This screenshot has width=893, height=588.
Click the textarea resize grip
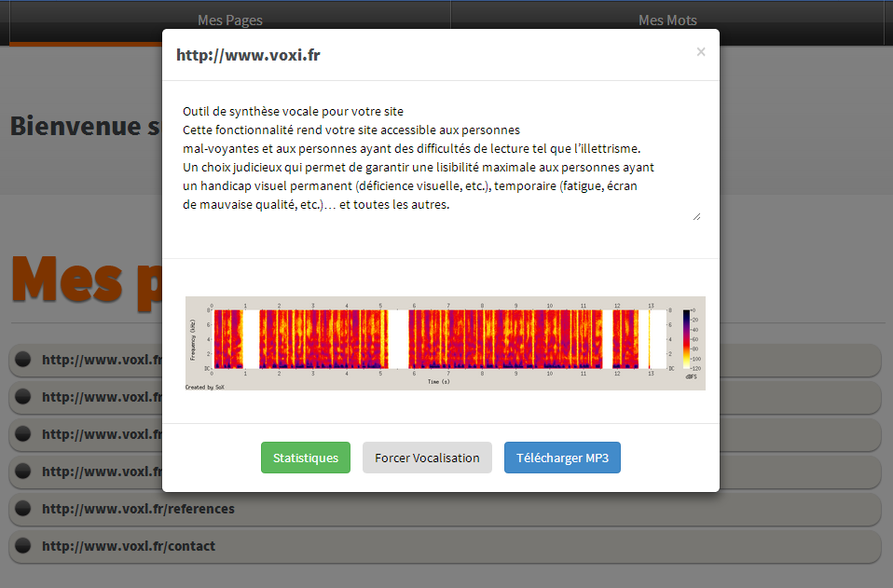[696, 216]
